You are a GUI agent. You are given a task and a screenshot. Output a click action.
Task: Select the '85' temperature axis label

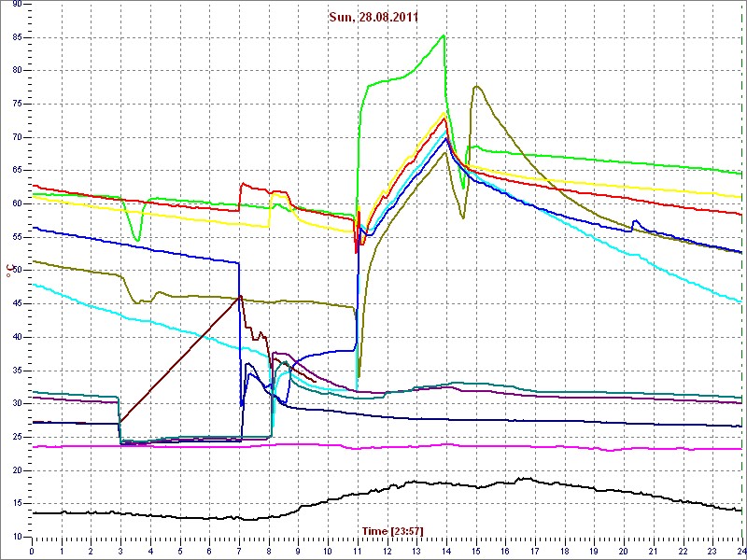point(17,37)
